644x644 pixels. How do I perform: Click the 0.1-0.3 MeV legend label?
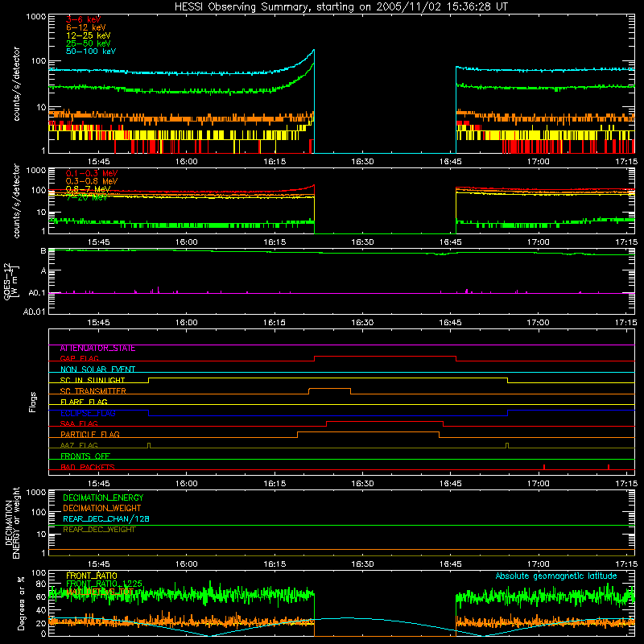point(92,173)
